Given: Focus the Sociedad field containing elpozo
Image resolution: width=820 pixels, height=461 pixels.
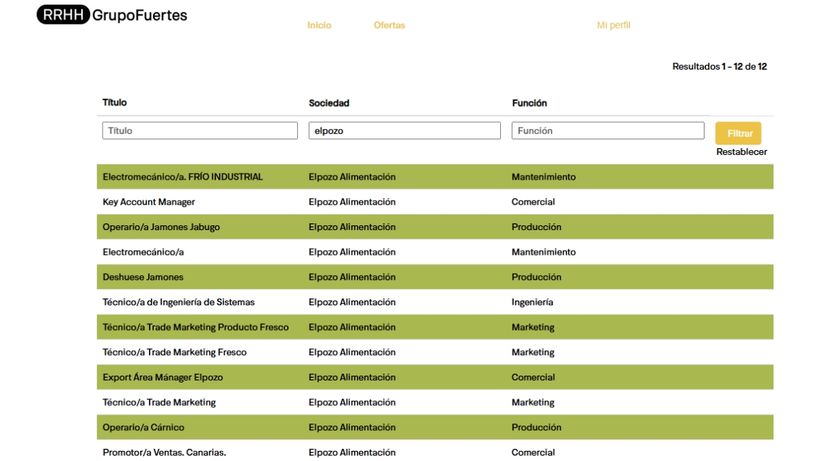Looking at the screenshot, I should coord(404,131).
